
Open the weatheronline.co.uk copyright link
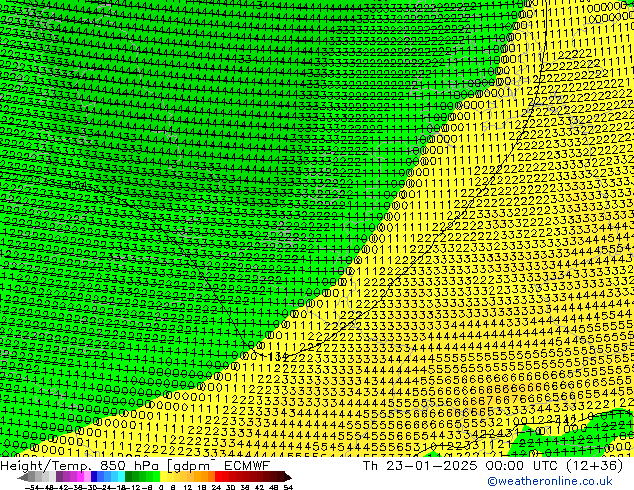point(549,481)
